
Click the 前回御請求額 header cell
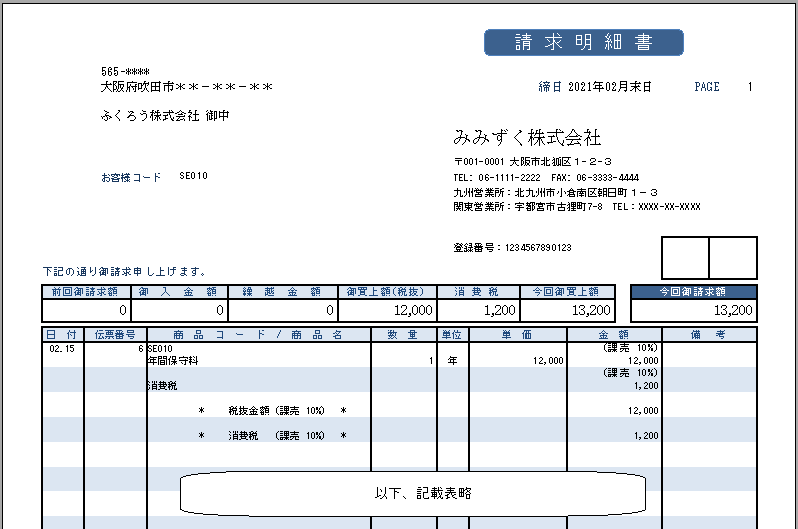pyautogui.click(x=86, y=292)
